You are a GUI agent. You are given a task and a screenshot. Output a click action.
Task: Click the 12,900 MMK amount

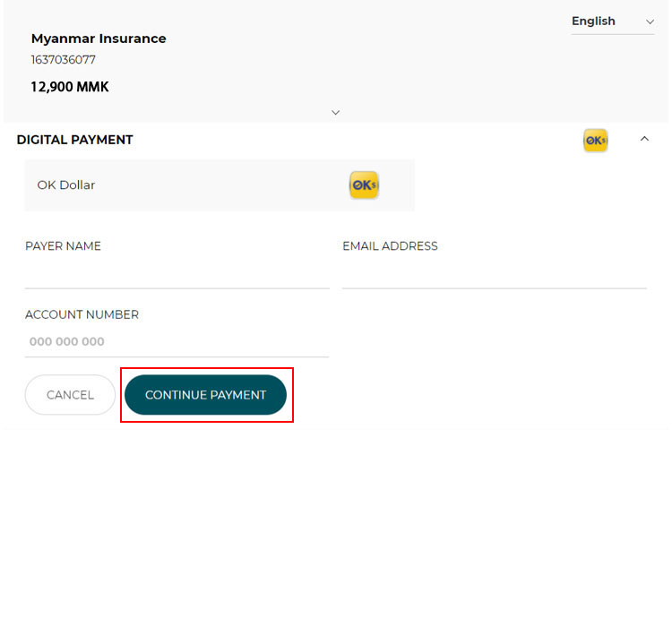pyautogui.click(x=70, y=87)
